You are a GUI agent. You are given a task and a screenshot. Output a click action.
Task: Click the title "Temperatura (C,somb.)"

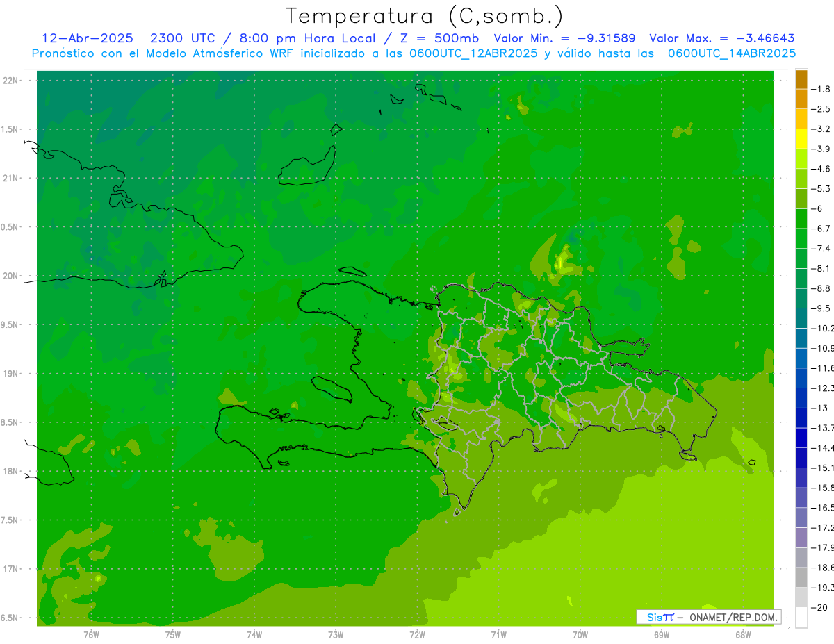coord(425,16)
